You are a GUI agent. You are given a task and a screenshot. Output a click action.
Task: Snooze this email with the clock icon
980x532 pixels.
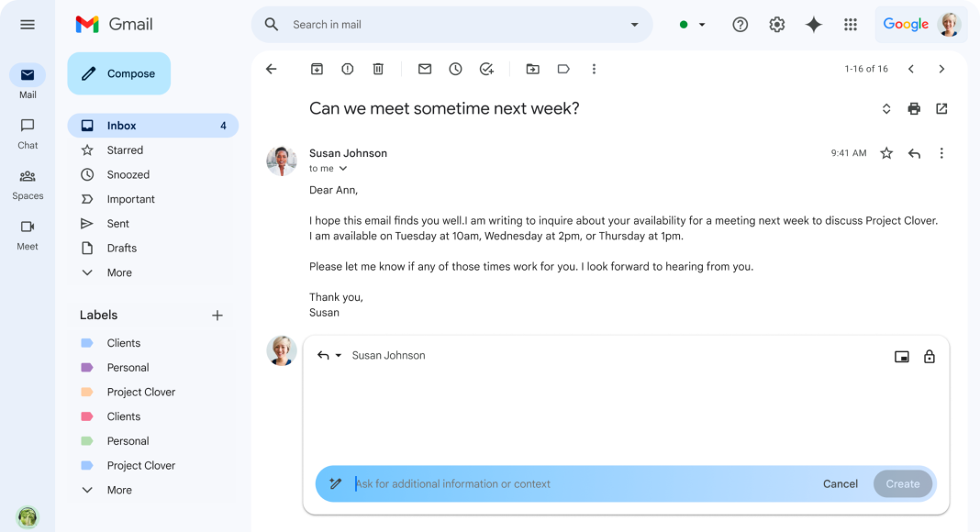(456, 69)
